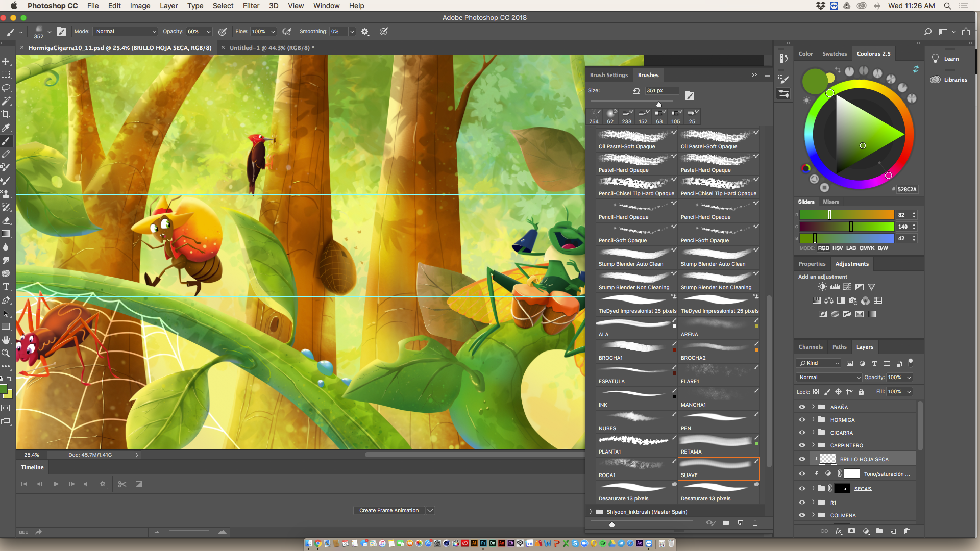The image size is (980, 551).
Task: Switch to the Swatches tab
Action: coord(835,54)
